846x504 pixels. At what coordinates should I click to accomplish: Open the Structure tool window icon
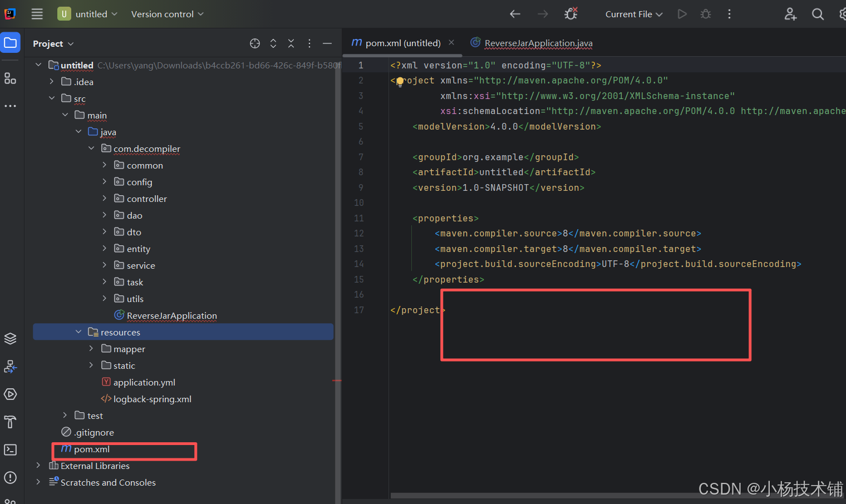point(11,78)
